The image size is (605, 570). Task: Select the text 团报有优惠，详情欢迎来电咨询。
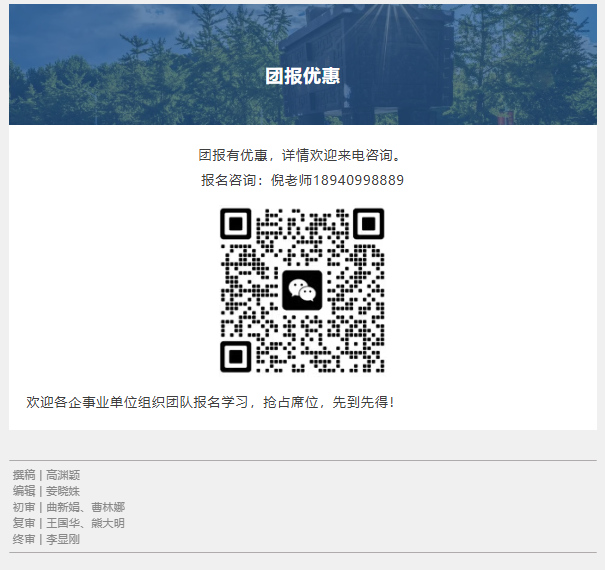point(302,155)
